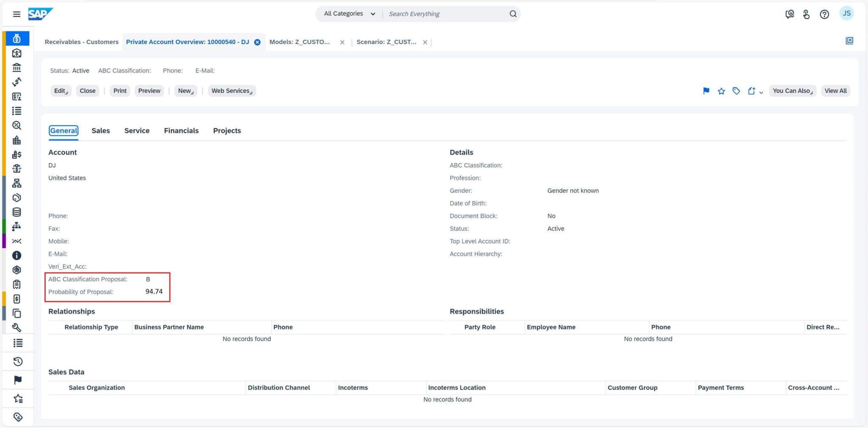Click the Web Services button
868x428 pixels.
click(x=231, y=91)
